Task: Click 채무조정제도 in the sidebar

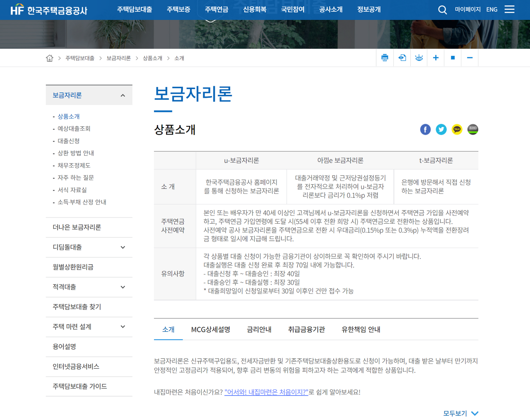Action: coord(74,165)
